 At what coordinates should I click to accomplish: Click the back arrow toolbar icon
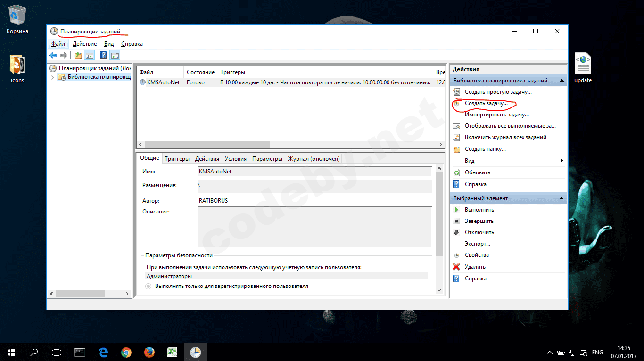pos(53,56)
